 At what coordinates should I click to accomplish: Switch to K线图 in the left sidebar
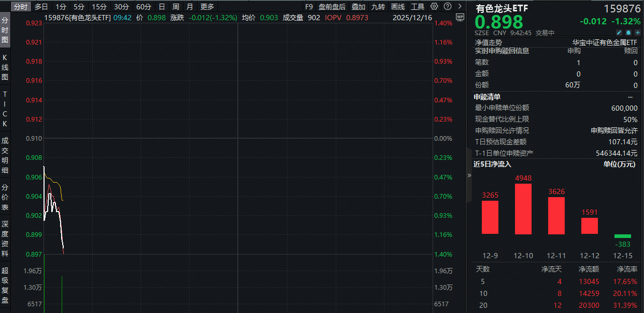click(x=4, y=65)
